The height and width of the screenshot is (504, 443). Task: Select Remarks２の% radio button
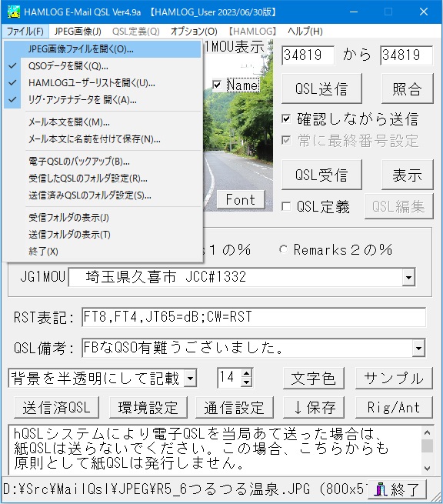(283, 249)
